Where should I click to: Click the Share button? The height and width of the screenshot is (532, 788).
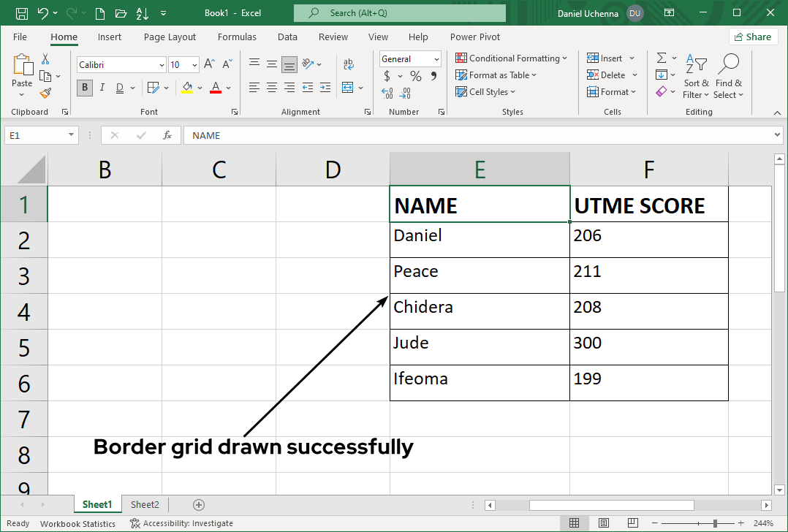tap(752, 37)
